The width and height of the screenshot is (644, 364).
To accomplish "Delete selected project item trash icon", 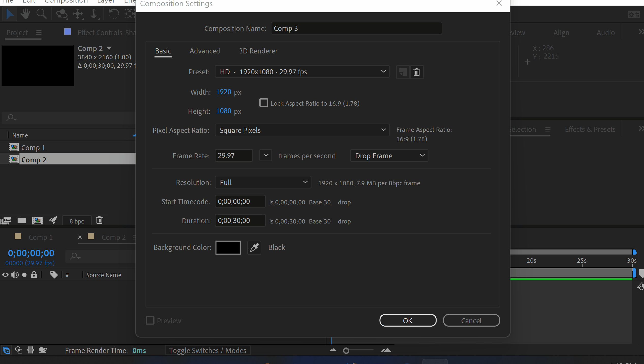I will coord(99,220).
